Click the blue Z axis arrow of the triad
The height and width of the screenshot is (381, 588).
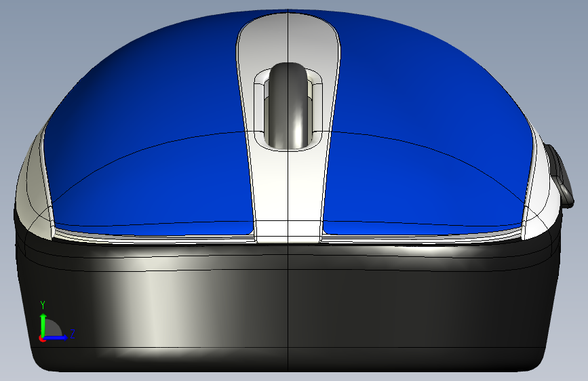click(x=56, y=338)
